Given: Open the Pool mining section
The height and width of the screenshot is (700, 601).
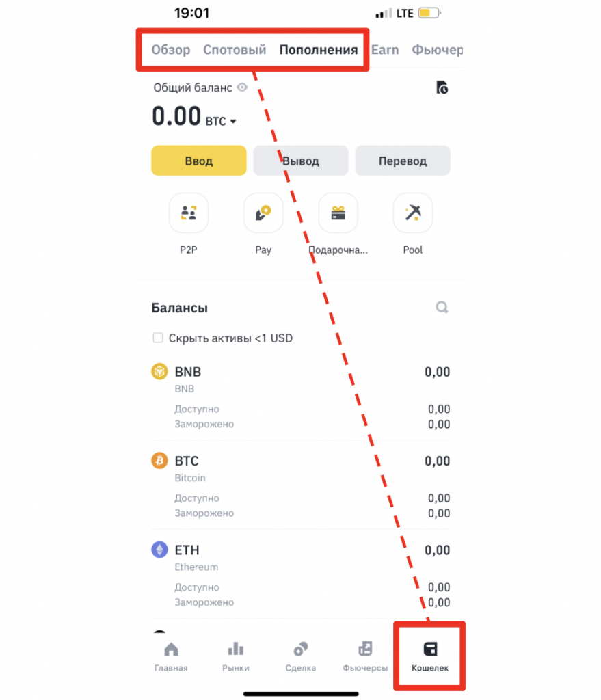Looking at the screenshot, I should coord(412,213).
